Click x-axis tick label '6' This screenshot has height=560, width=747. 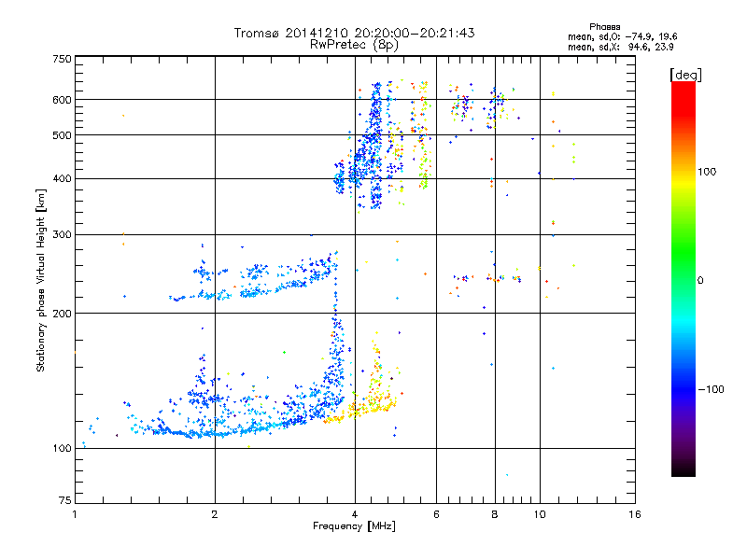click(436, 514)
